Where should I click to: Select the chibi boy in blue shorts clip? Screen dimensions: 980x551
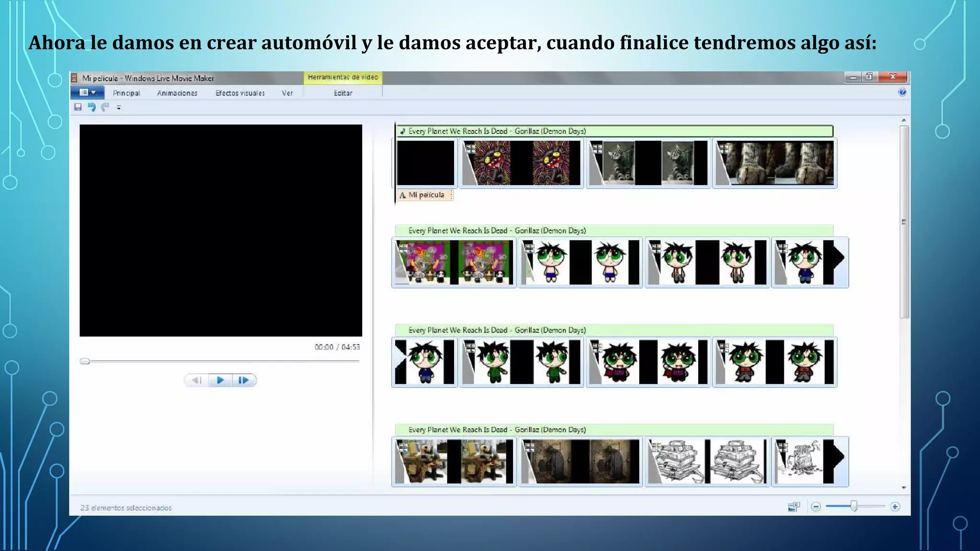tap(580, 262)
